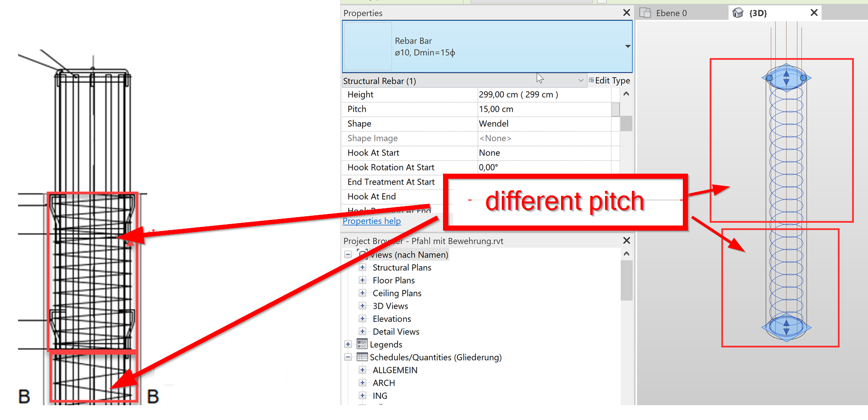Click the rebar type preview thumbnail
Image resolution: width=868 pixels, height=420 pixels.
pos(367,46)
